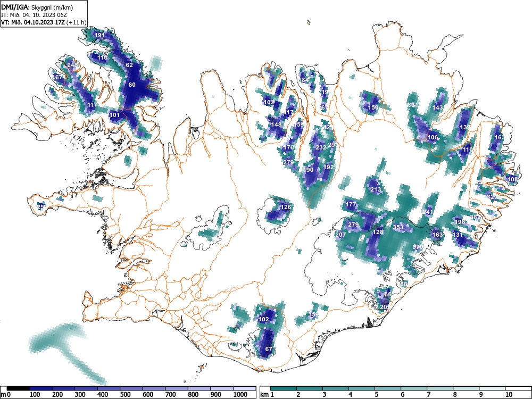532x399 pixels.
Task: Click the visibility value 143 on the map
Action: tap(438, 107)
